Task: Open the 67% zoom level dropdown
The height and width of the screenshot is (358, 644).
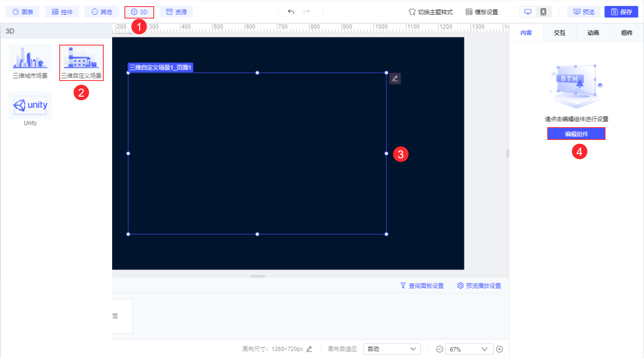Action: 469,349
